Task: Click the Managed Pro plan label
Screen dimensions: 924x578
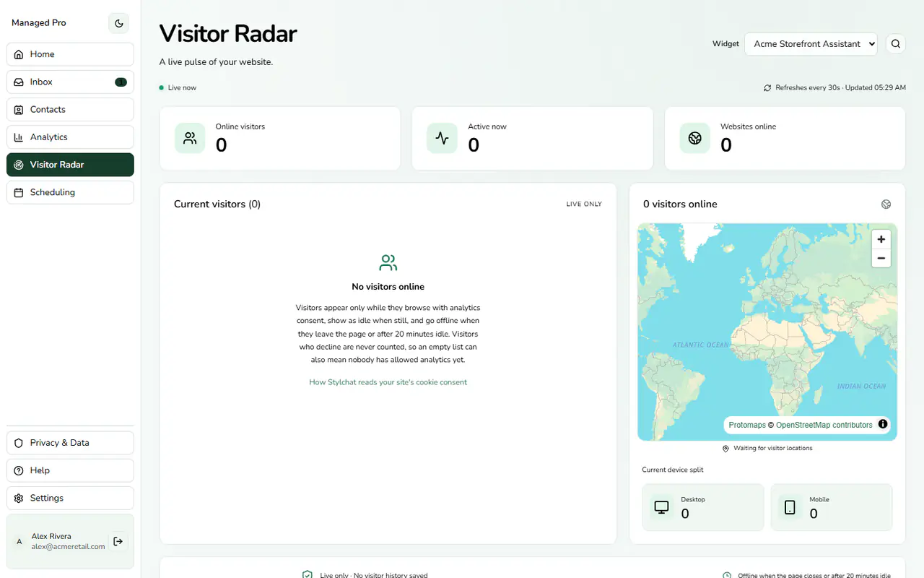Action: pos(39,23)
